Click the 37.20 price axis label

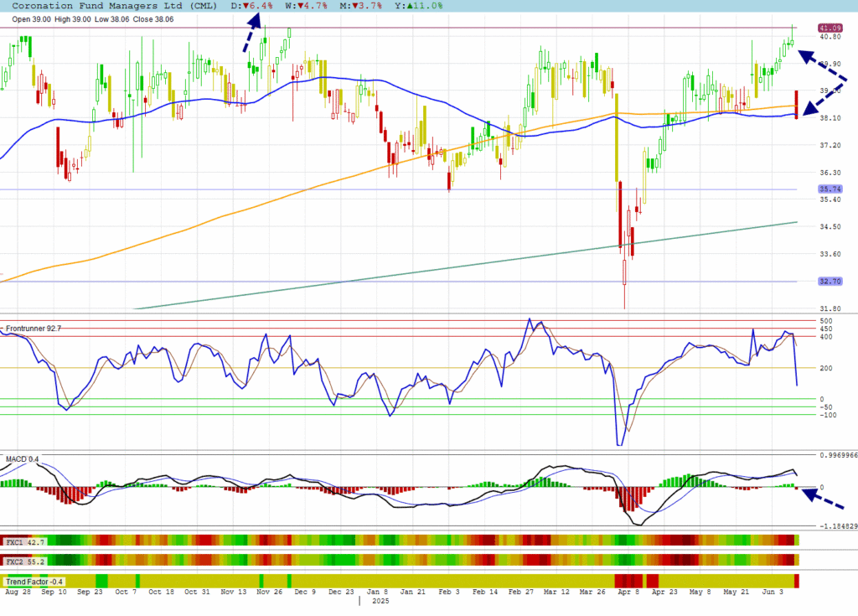(830, 145)
